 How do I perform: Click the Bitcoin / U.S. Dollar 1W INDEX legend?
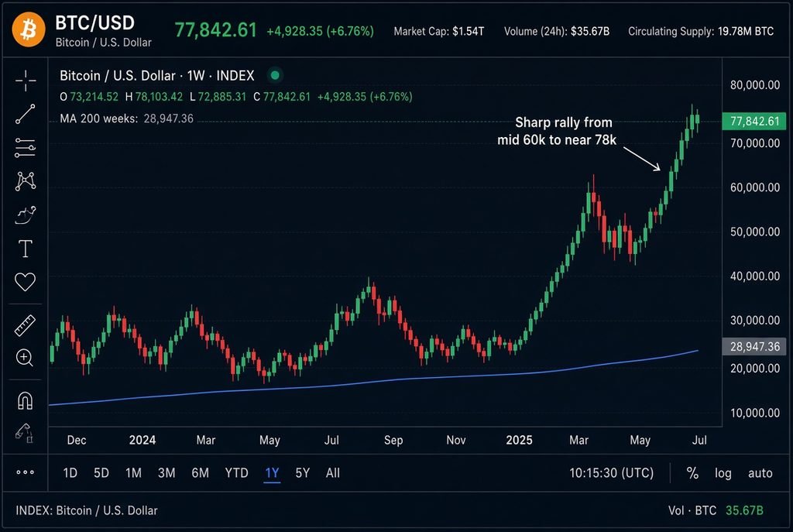(x=156, y=75)
